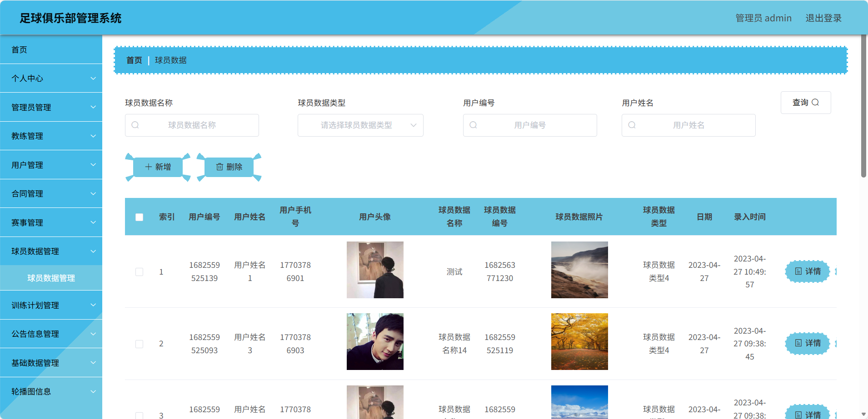Click row 1 waterfall data photo

pos(579,270)
